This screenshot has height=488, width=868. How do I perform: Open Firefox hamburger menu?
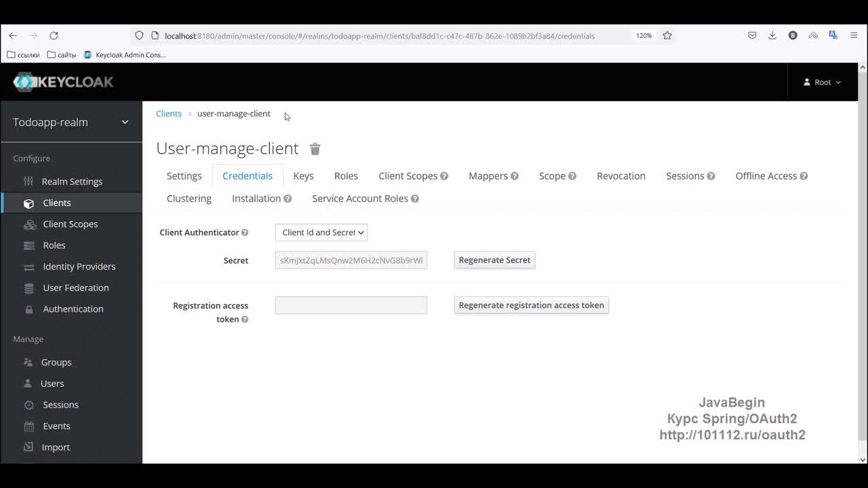tap(854, 35)
